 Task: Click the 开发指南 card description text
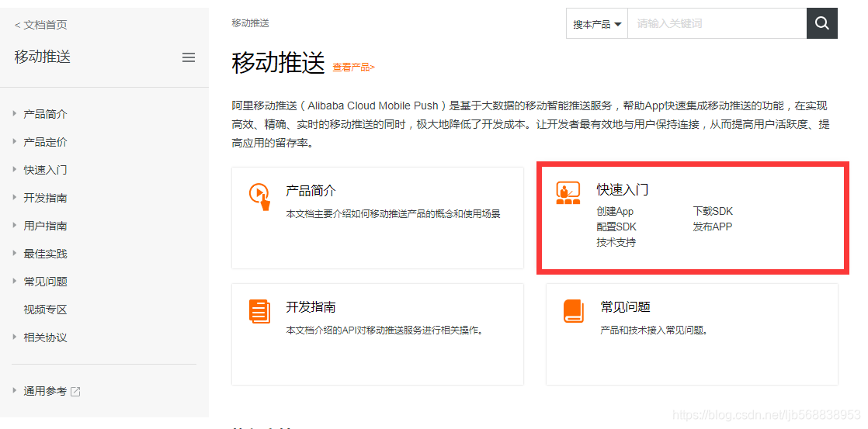[385, 330]
